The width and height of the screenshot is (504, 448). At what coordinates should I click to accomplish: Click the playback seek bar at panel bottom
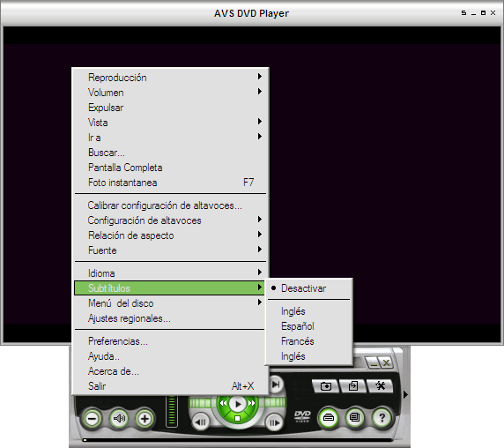(237, 440)
